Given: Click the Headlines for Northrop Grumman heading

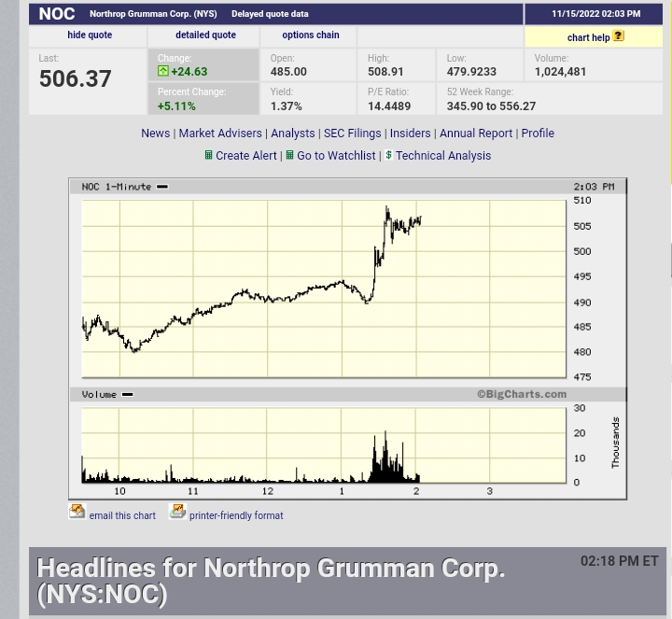Looking at the screenshot, I should (x=271, y=581).
